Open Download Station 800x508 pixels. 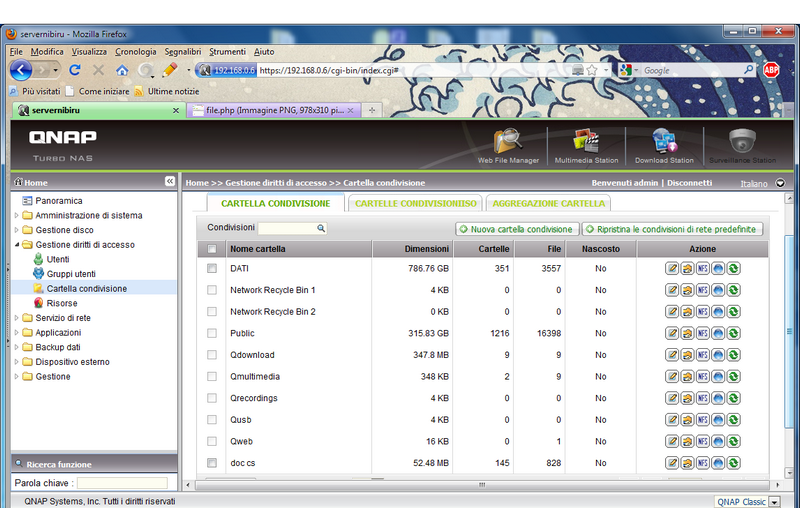664,144
